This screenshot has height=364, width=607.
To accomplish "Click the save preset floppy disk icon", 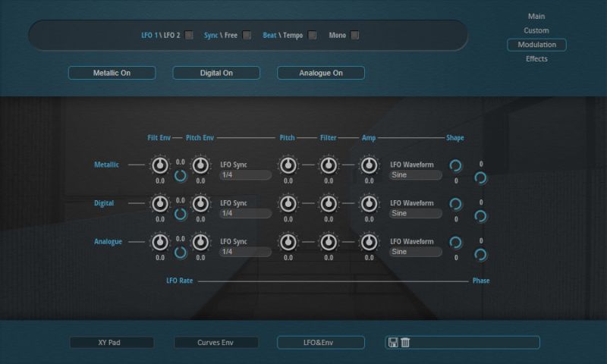I will [x=393, y=342].
